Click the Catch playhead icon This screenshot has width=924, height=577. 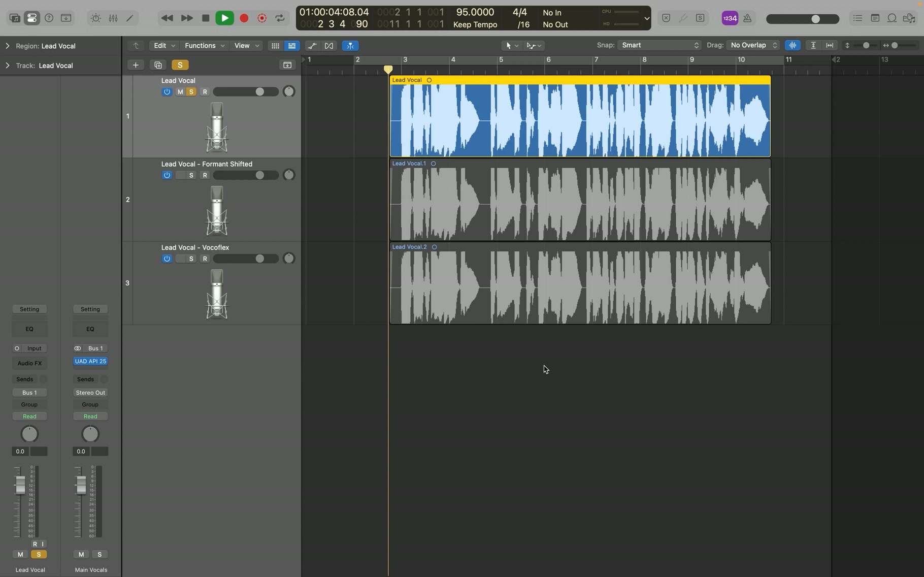coord(350,46)
